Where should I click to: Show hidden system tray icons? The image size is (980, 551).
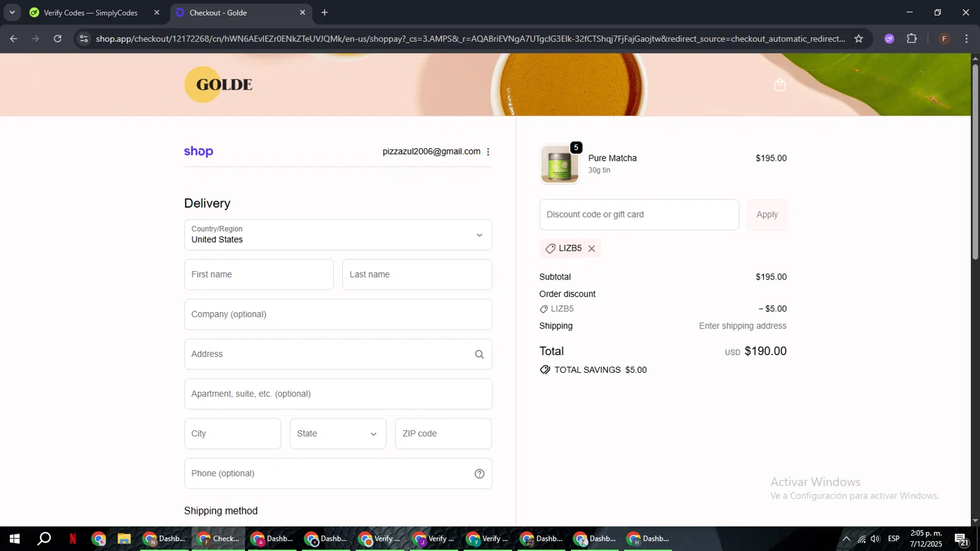click(846, 539)
